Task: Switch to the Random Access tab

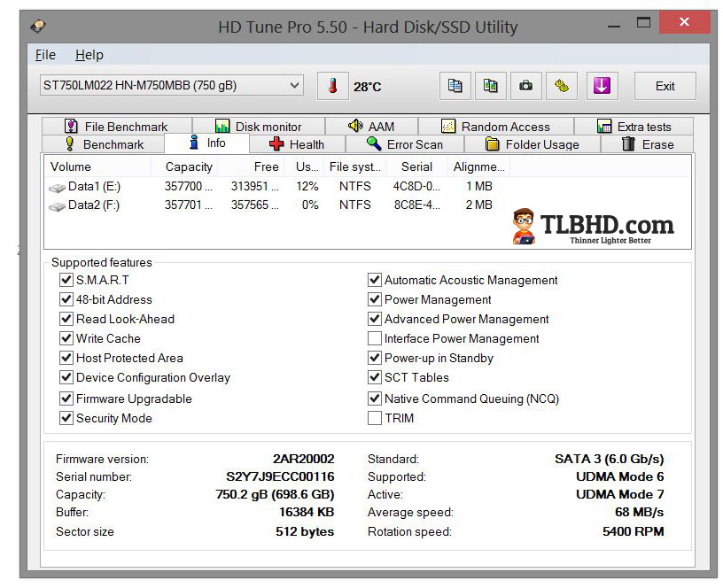Action: 496,127
